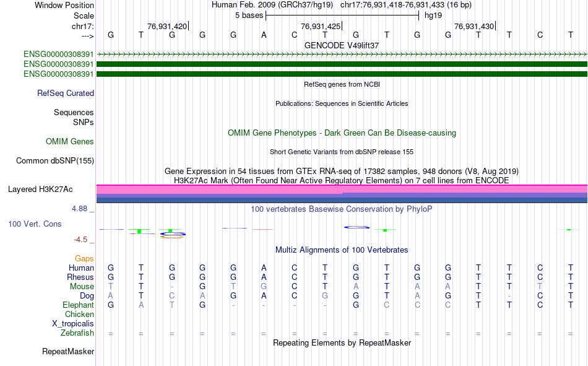Click the OMIM Genes track label
The image size is (588, 366).
(x=70, y=142)
